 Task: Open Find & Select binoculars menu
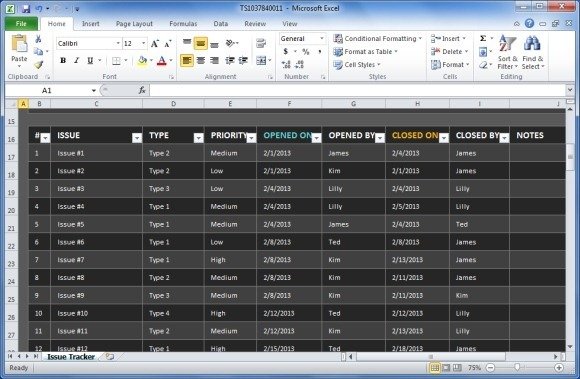(x=533, y=52)
